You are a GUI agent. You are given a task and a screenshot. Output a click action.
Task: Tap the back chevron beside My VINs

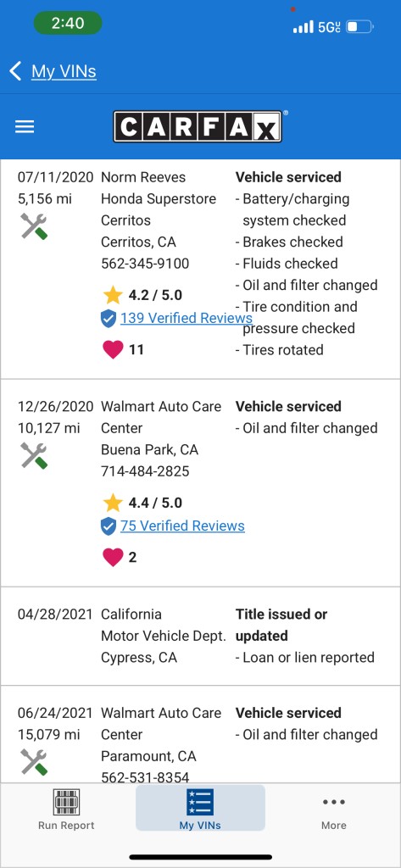15,71
